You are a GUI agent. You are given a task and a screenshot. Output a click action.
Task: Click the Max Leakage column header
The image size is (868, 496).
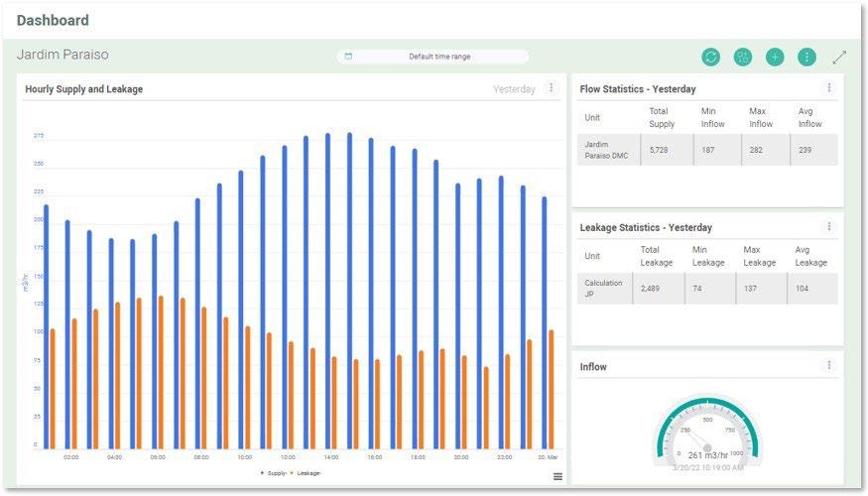click(759, 256)
